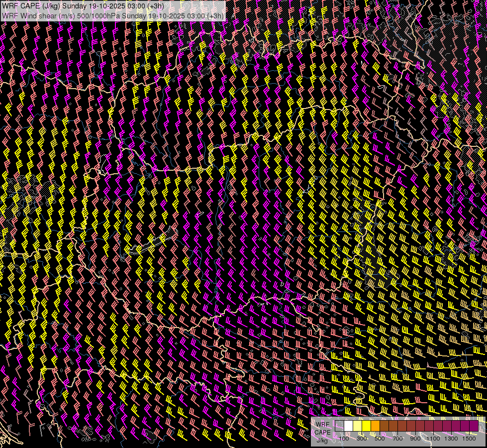Click the legend value '900'

click(x=415, y=439)
